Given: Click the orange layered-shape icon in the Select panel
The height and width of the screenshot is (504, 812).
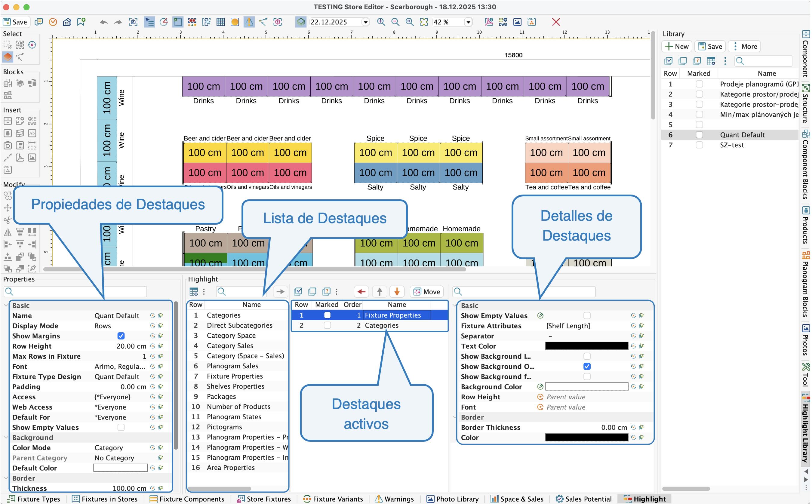Looking at the screenshot, I should click(x=8, y=57).
